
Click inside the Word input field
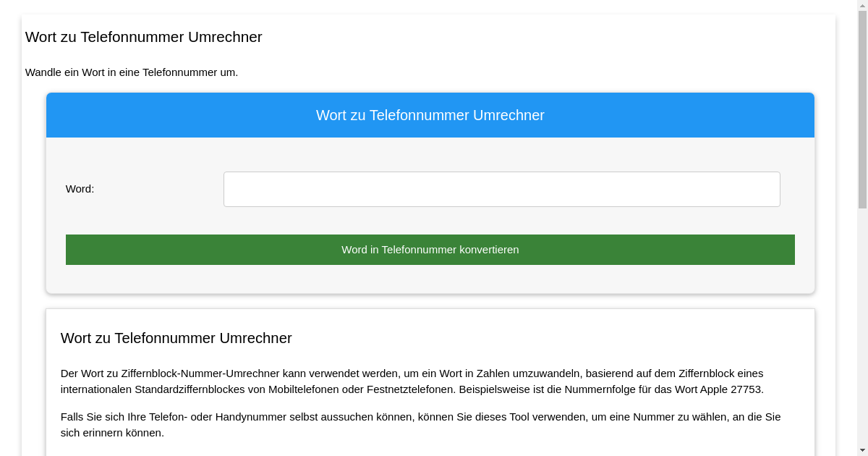(502, 189)
